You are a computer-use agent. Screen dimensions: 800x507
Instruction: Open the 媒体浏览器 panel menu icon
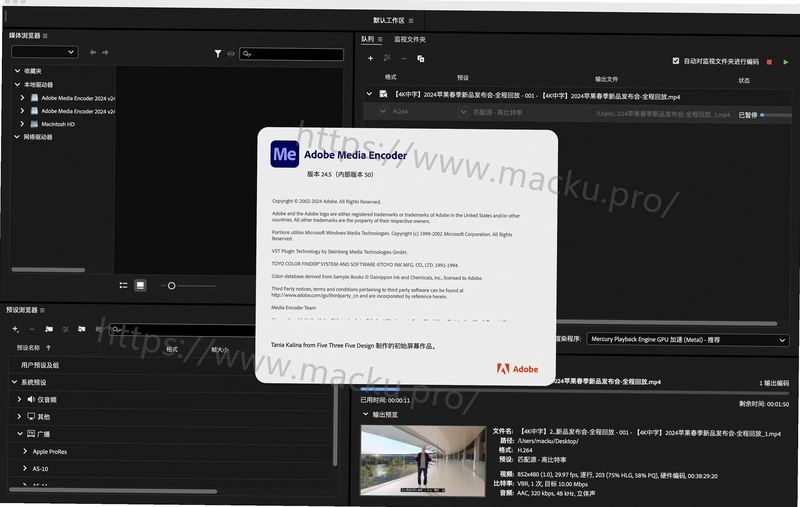(45, 36)
